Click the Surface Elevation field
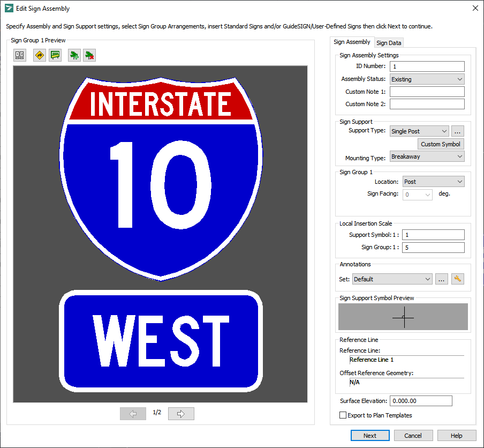484x448 pixels. pyautogui.click(x=421, y=401)
